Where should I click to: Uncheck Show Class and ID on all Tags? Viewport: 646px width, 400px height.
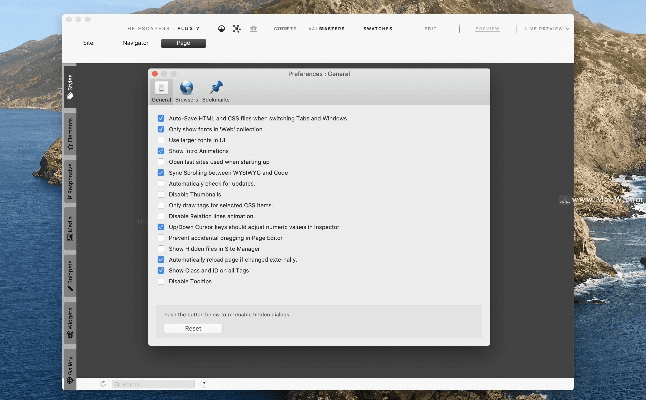[161, 270]
